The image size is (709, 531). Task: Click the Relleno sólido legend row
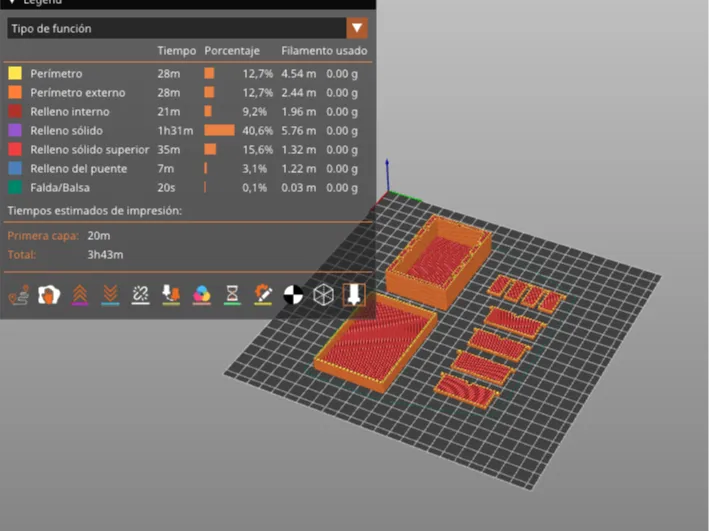pos(189,131)
